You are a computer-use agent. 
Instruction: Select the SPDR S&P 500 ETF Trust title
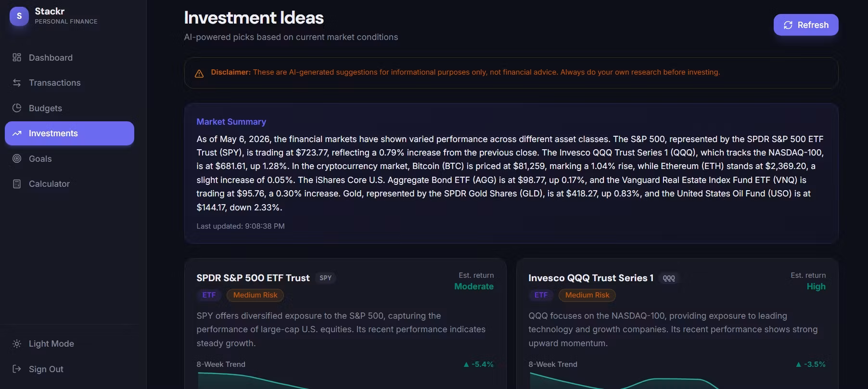[x=253, y=278]
